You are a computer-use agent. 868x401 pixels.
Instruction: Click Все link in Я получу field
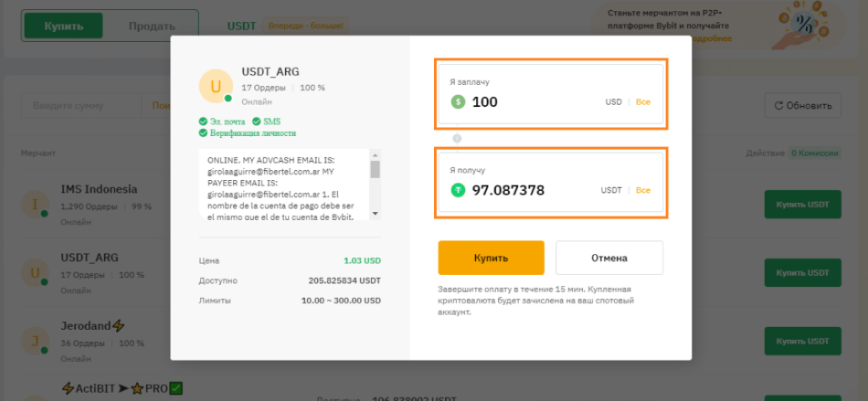(642, 190)
